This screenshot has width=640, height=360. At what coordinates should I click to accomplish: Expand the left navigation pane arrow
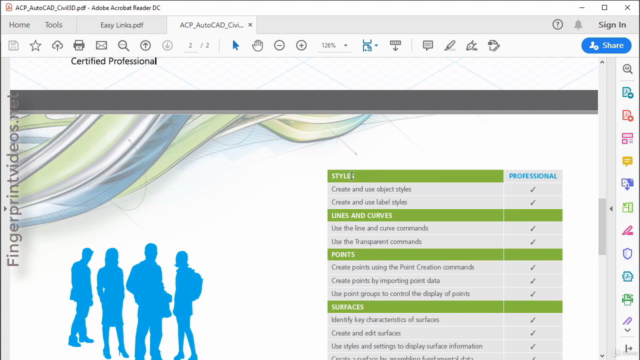[5, 209]
